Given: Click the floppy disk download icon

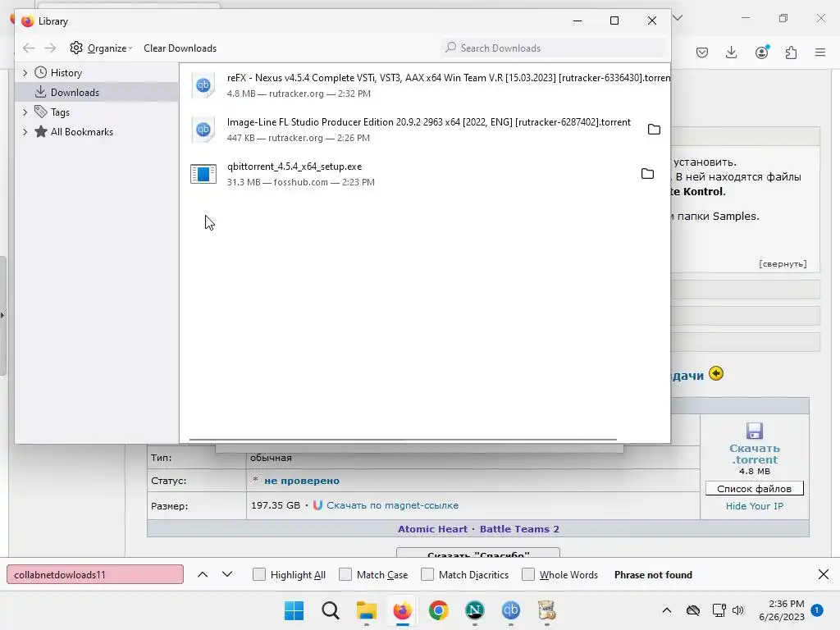Looking at the screenshot, I should [x=755, y=431].
